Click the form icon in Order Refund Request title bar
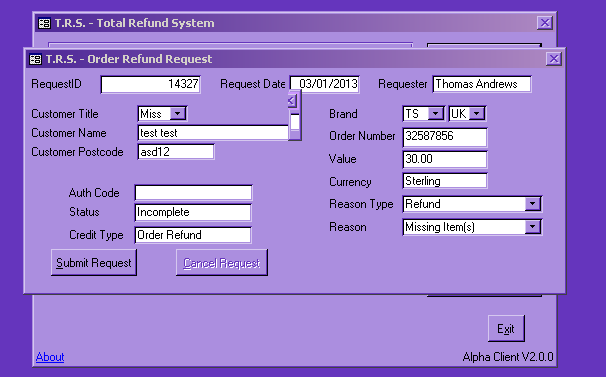Viewport: 606px width, 377px height. click(x=36, y=59)
